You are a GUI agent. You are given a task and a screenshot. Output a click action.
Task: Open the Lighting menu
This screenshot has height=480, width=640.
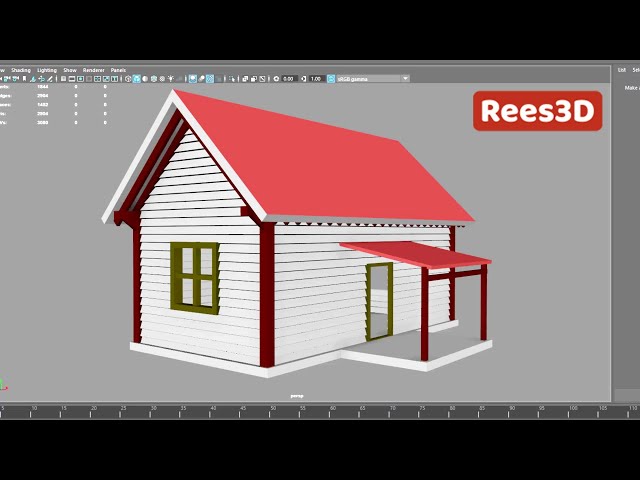click(x=47, y=70)
